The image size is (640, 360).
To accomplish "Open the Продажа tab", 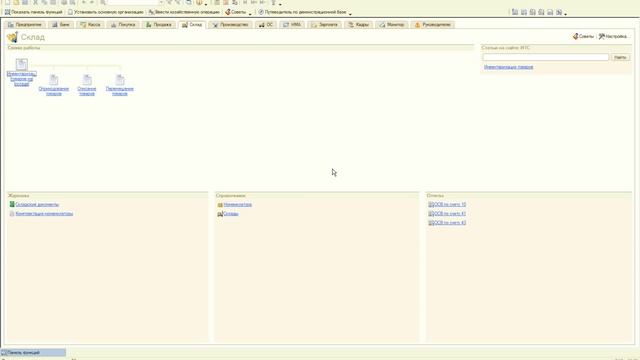I will coord(158,25).
